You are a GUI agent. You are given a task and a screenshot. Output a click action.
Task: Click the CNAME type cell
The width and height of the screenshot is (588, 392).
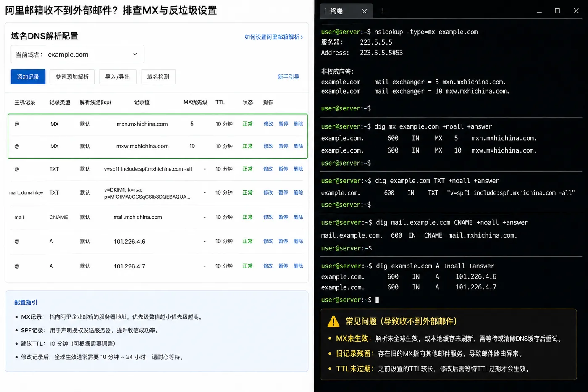(x=58, y=217)
